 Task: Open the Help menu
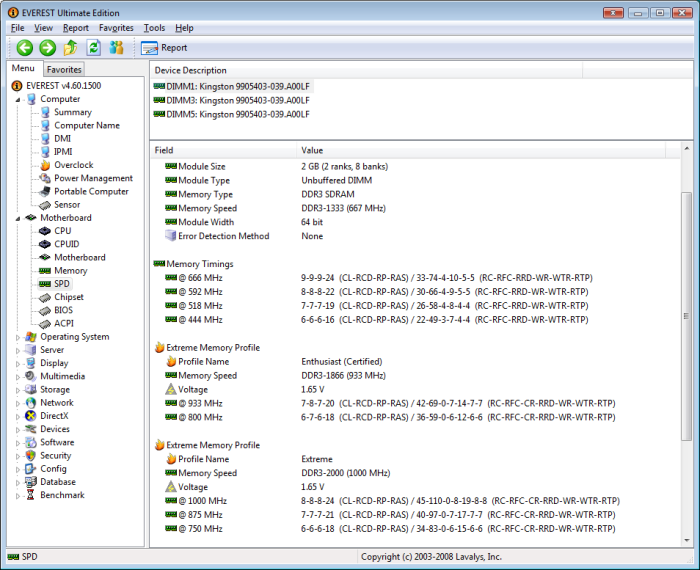point(184,28)
